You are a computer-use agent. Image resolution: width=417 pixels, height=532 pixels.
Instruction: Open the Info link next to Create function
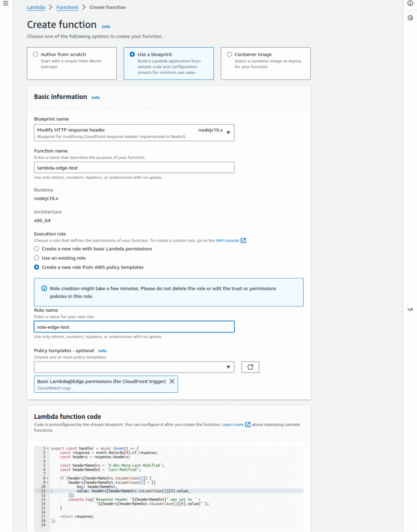pos(106,26)
